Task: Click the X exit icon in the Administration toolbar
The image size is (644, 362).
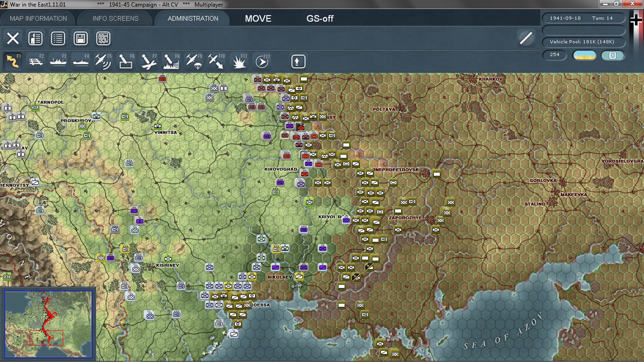Action: (13, 39)
